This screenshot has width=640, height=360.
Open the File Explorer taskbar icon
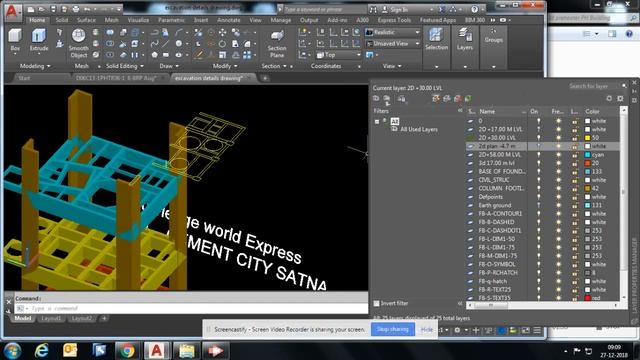click(x=186, y=350)
